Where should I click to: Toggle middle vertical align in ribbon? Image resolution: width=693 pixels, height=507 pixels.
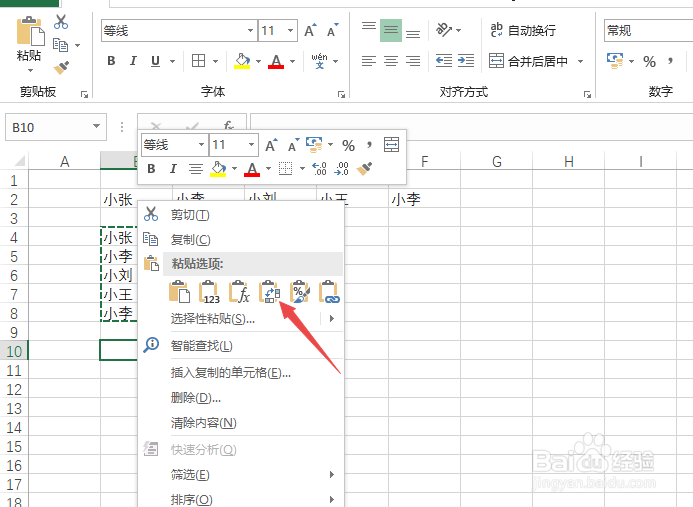(391, 30)
